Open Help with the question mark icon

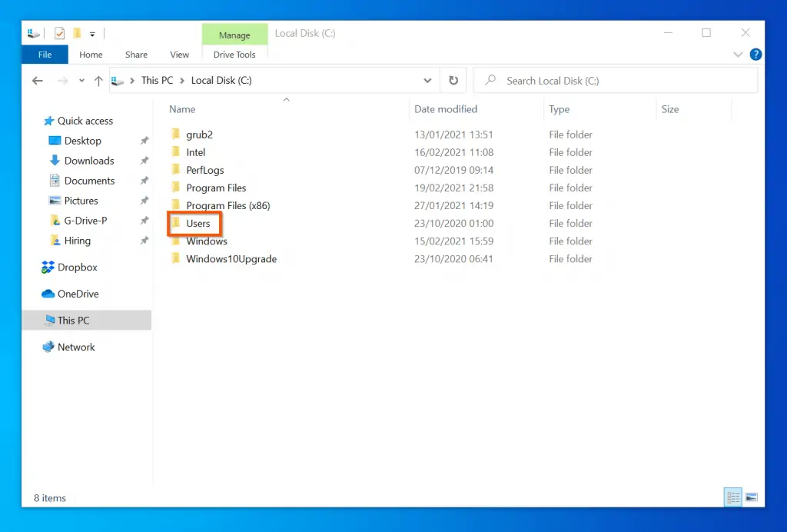(755, 55)
